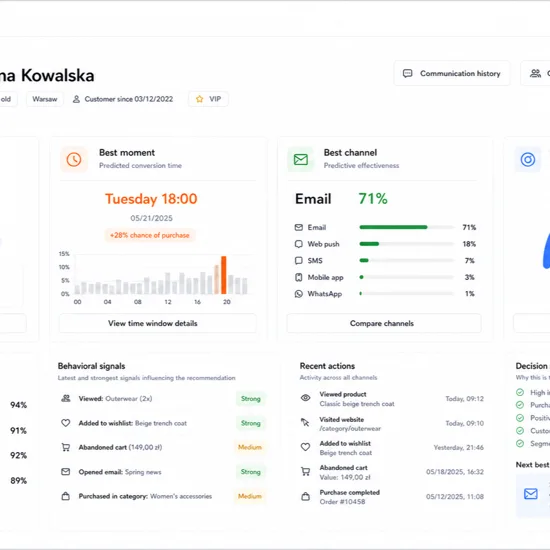
Task: Click the eye icon beside Viewed product
Action: pos(306,398)
